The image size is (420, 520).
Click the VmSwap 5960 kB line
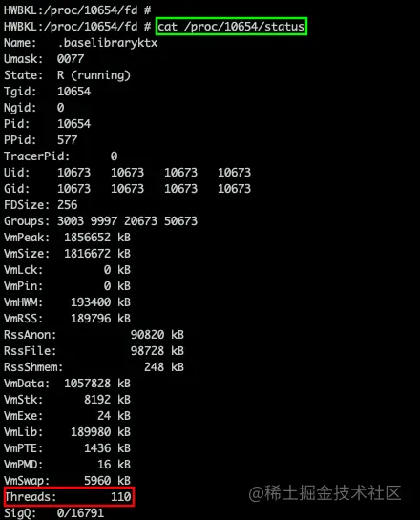pos(67,481)
